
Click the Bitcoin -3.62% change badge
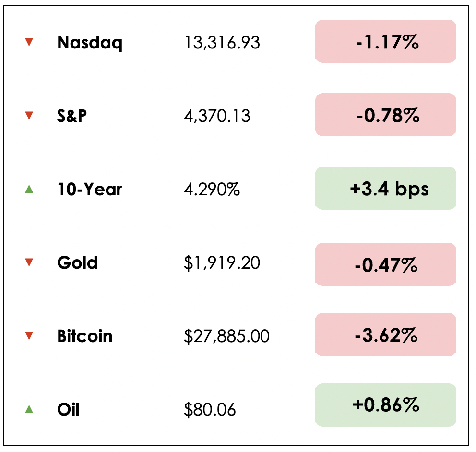386,335
